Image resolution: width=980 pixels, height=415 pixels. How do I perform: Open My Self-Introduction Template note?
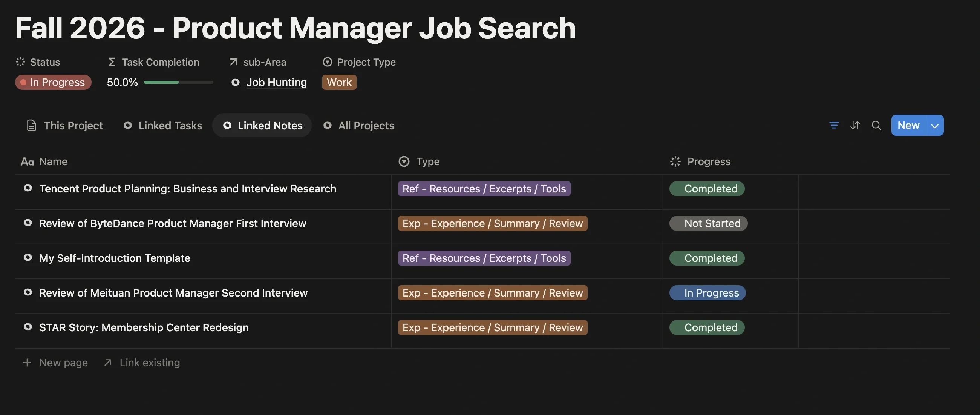(115, 258)
